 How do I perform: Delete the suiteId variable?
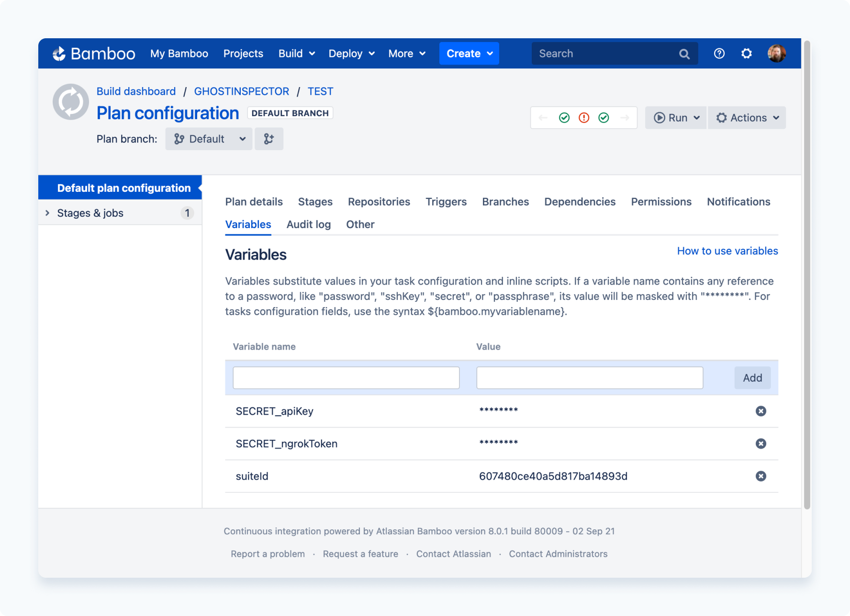point(761,476)
